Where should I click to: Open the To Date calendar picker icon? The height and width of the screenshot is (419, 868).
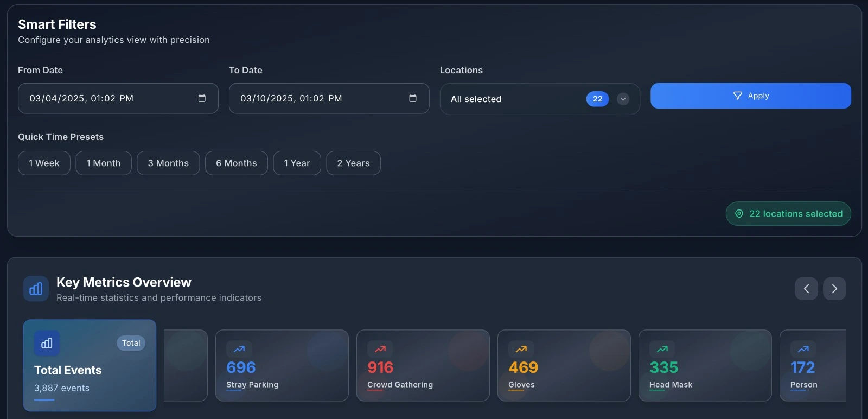[x=413, y=98]
